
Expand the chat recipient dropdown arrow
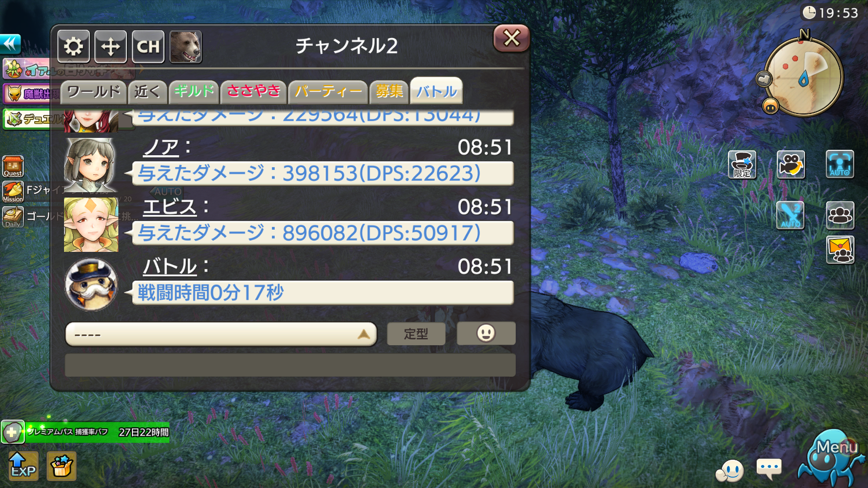pyautogui.click(x=363, y=335)
